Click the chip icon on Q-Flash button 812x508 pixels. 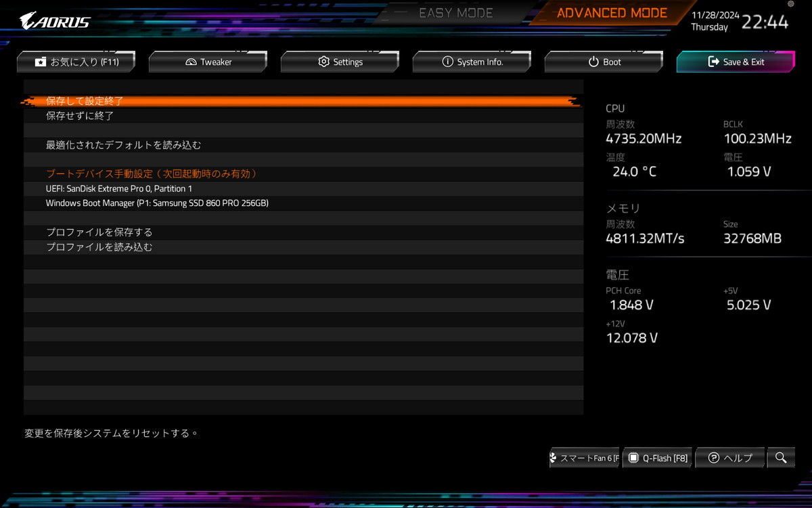(x=633, y=458)
